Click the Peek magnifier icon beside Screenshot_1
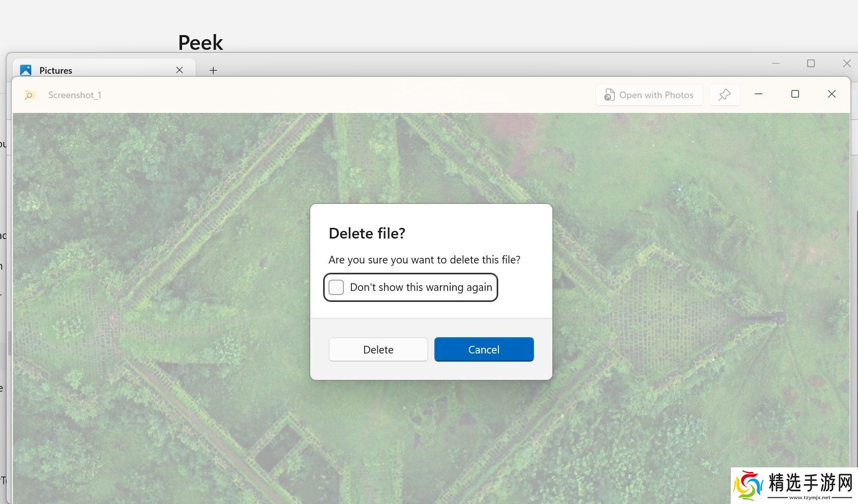This screenshot has height=504, width=858. point(30,95)
